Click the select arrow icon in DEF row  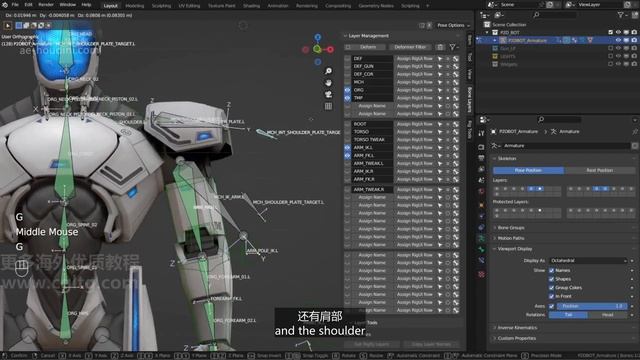coord(440,58)
